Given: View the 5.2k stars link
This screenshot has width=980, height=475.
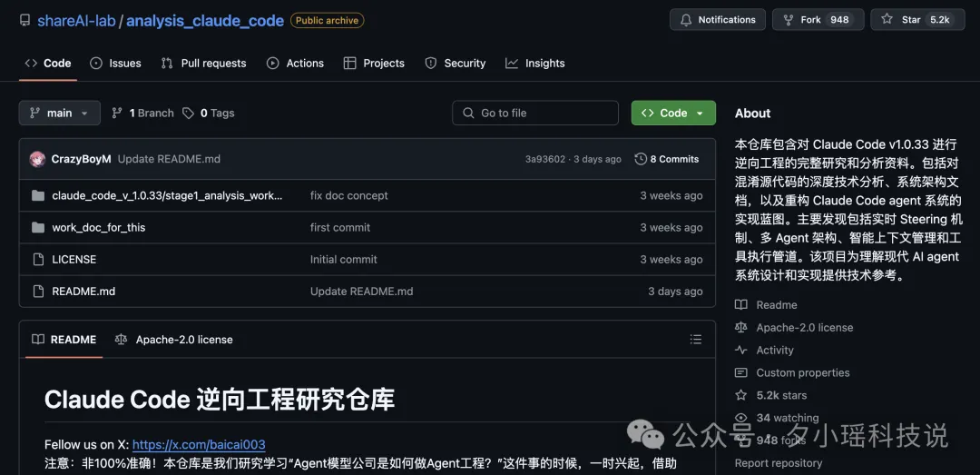Looking at the screenshot, I should click(770, 395).
